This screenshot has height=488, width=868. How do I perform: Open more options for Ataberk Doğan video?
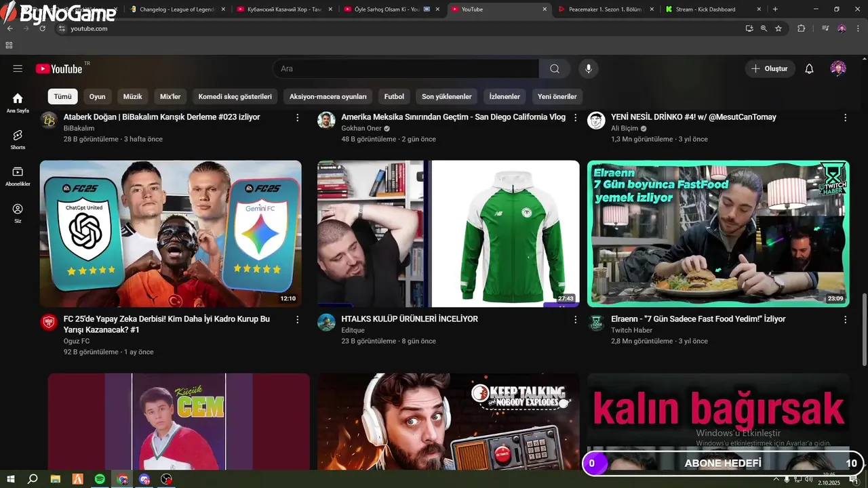point(297,117)
